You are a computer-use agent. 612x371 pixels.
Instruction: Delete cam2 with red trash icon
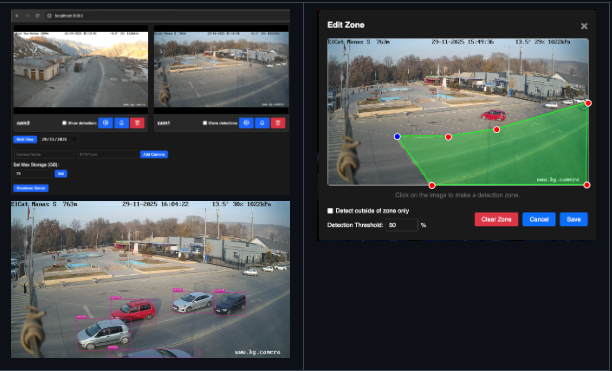(x=137, y=123)
